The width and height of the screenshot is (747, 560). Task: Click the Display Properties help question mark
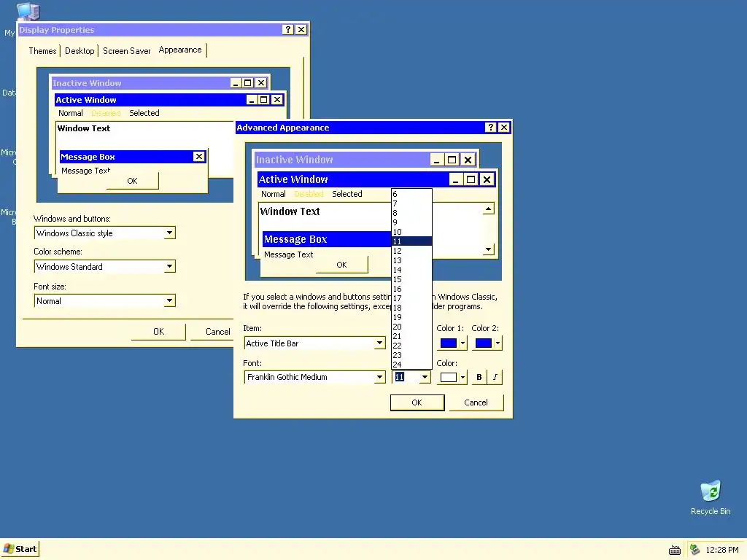pyautogui.click(x=287, y=29)
